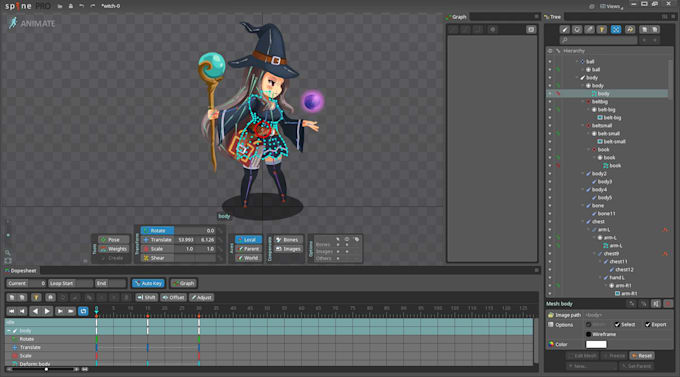Viewport: 680px width, 377px height.
Task: Collapse the chest node in tree
Action: (x=583, y=221)
